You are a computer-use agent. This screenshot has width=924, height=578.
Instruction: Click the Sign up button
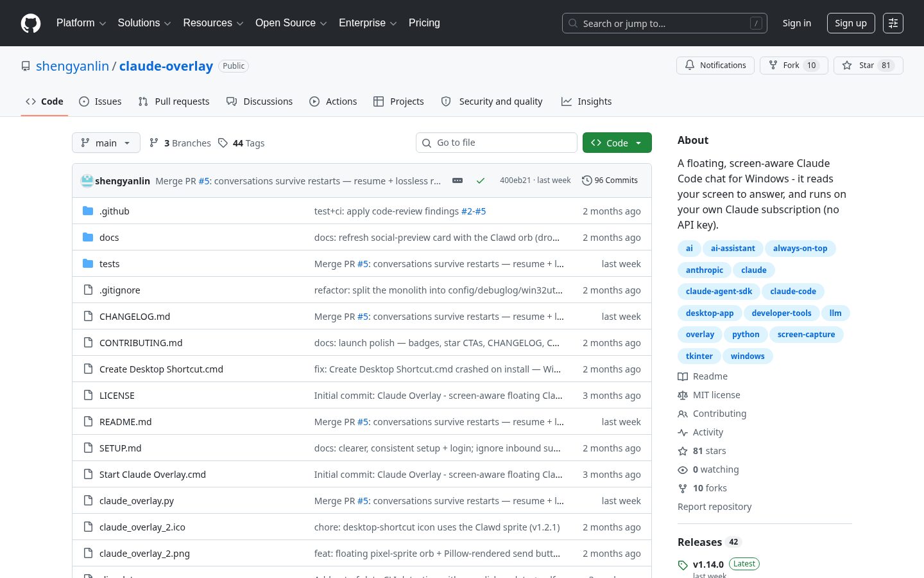851,23
